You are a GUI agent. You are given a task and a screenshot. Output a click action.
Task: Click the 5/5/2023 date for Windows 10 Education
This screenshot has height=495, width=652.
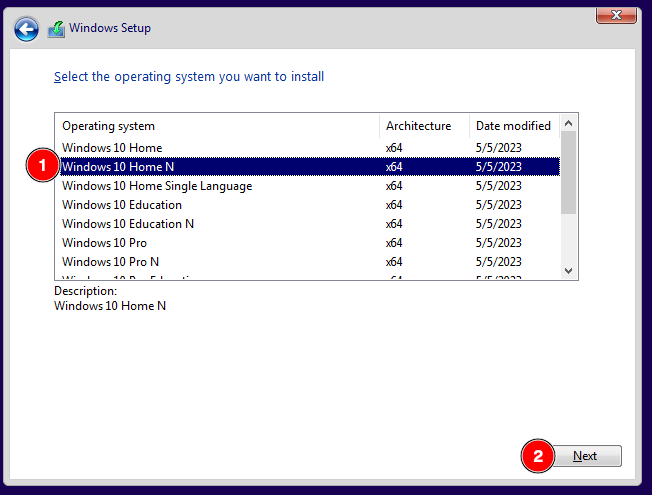point(499,205)
